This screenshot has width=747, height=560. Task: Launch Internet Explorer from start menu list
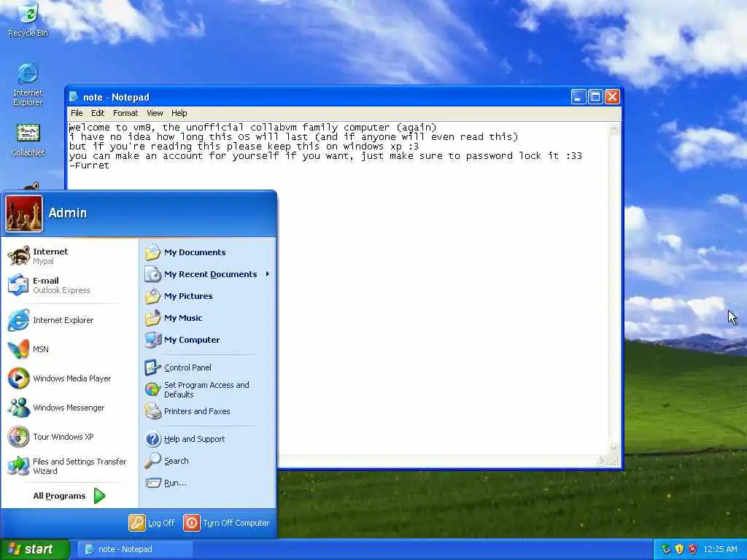point(70,320)
